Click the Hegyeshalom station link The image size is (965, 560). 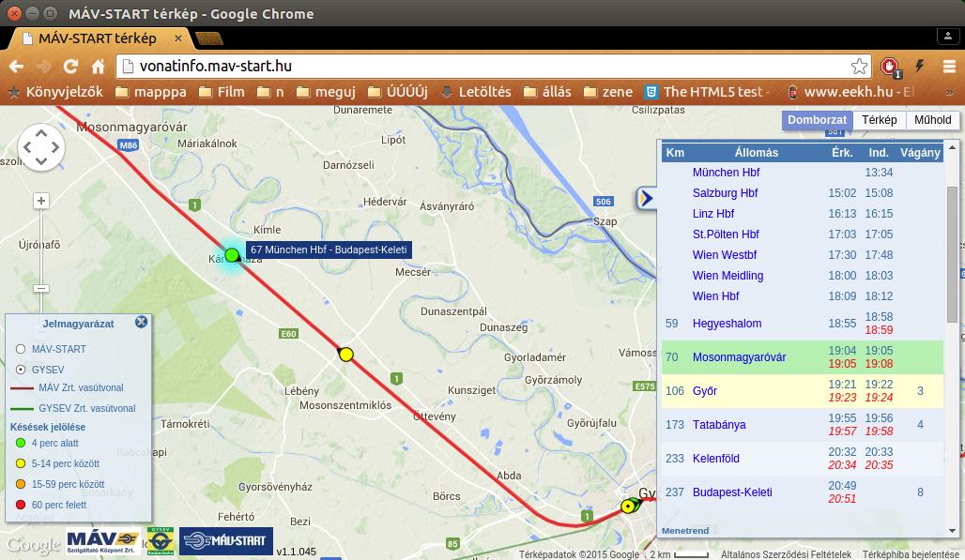pos(727,324)
